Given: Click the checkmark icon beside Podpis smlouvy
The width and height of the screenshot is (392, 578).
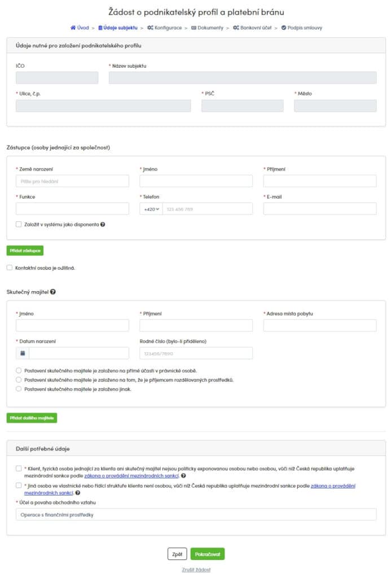Looking at the screenshot, I should click(284, 27).
